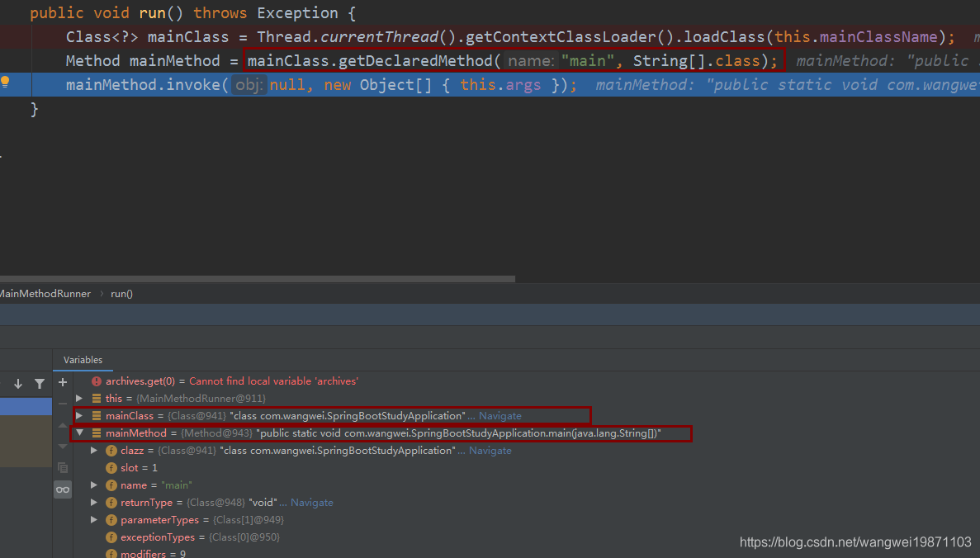Select the 'modifiers = 9' row
This screenshot has height=558, width=980.
(x=153, y=553)
